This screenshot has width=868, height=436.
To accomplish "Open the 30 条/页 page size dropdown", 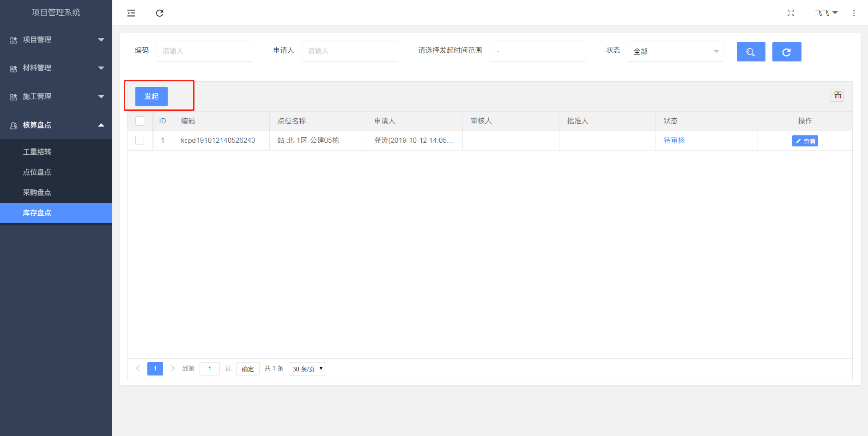I will [307, 369].
